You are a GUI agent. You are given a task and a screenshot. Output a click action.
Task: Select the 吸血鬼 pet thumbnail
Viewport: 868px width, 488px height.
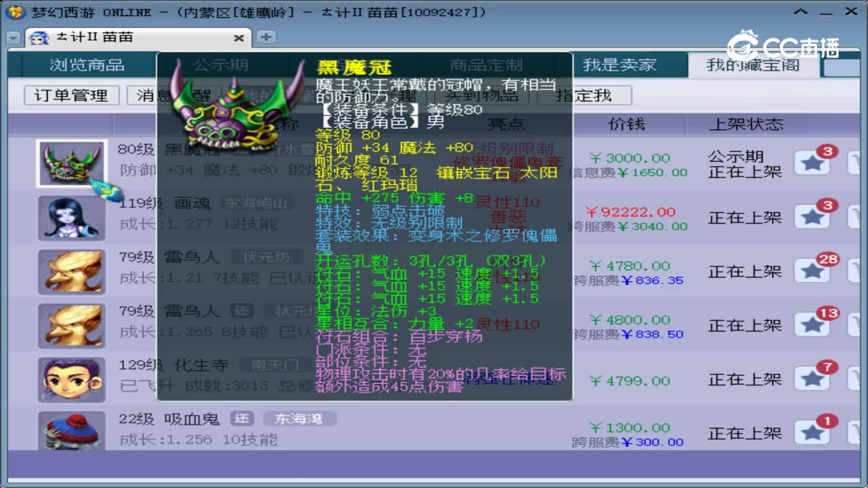71,430
